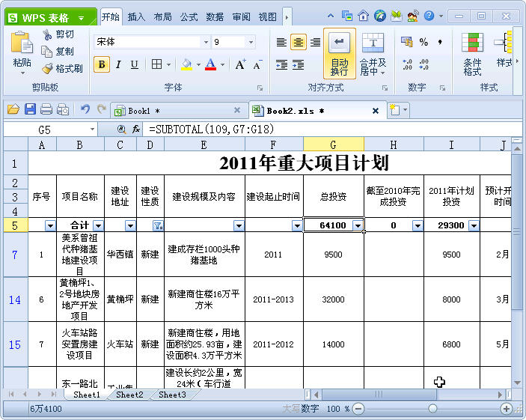Image resolution: width=526 pixels, height=420 pixels.
Task: Expand the 合并及居中 merge dropdown
Action: click(373, 73)
